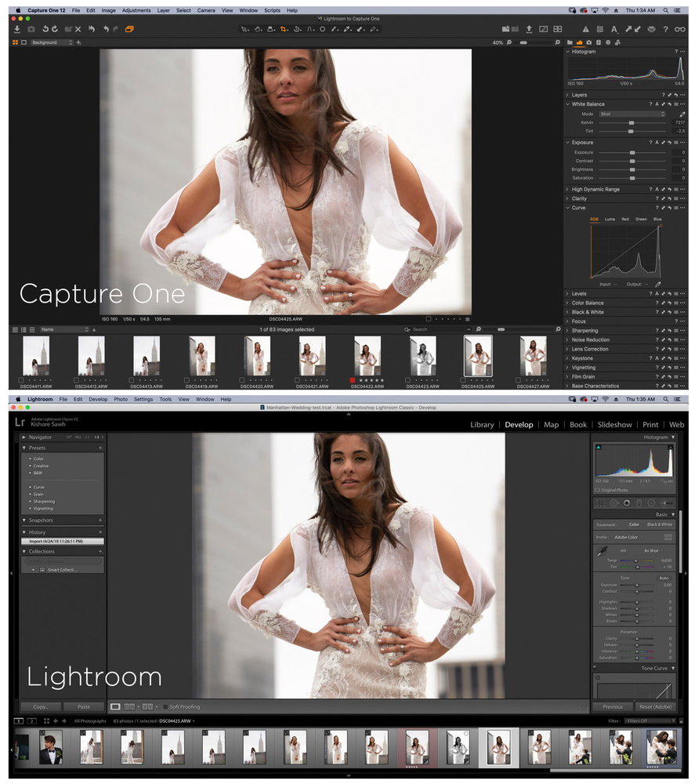This screenshot has width=695, height=784.
Task: Select Lightroom's Adjustment Brush tool
Action: (x=667, y=503)
